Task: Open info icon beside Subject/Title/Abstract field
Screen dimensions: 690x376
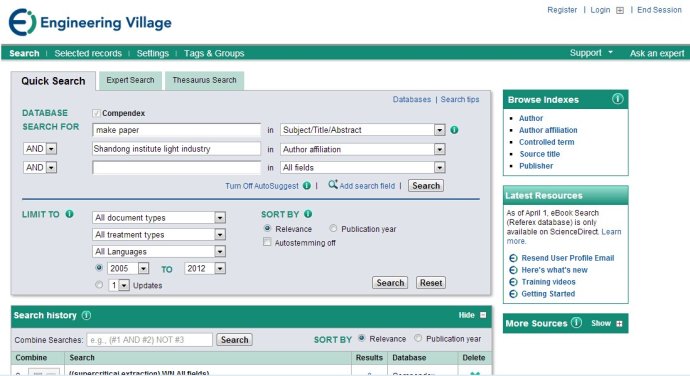Action: click(x=454, y=130)
